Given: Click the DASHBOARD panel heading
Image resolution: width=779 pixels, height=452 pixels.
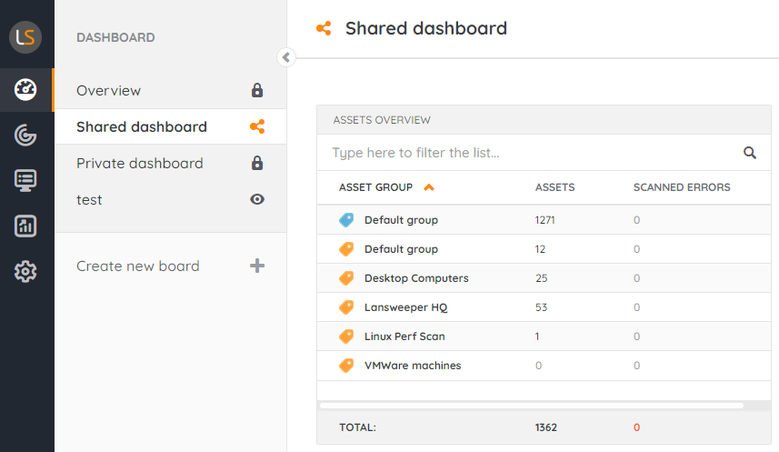Looking at the screenshot, I should (116, 37).
